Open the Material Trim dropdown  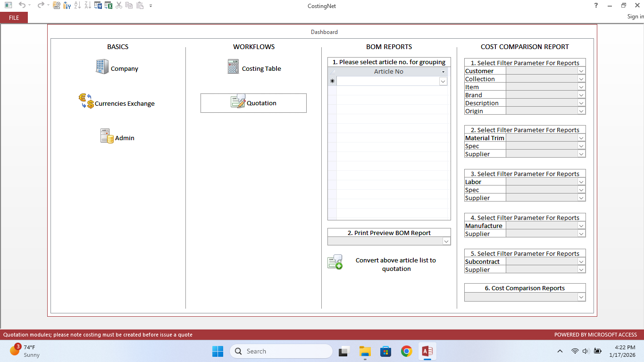[x=581, y=138]
